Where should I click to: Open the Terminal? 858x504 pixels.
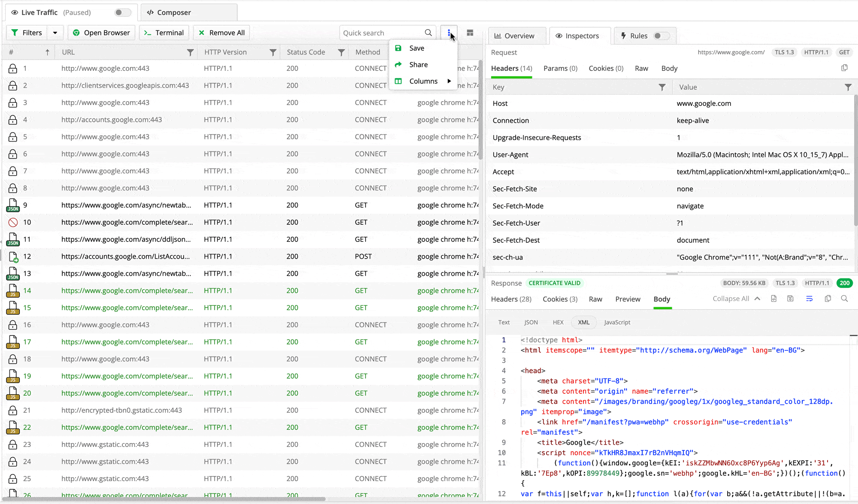coord(164,33)
